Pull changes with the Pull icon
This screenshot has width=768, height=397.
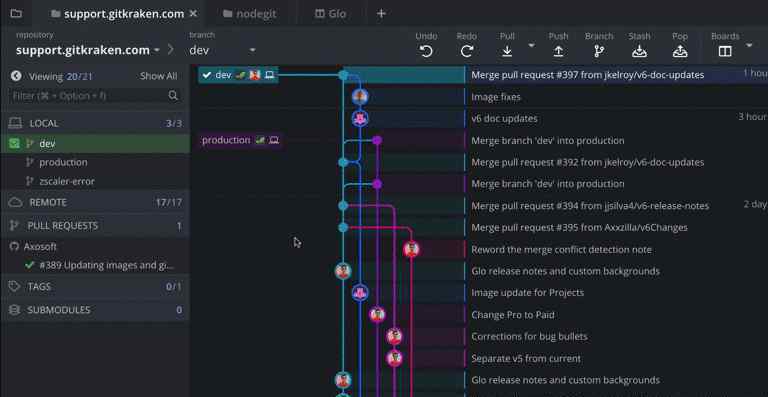pos(507,51)
